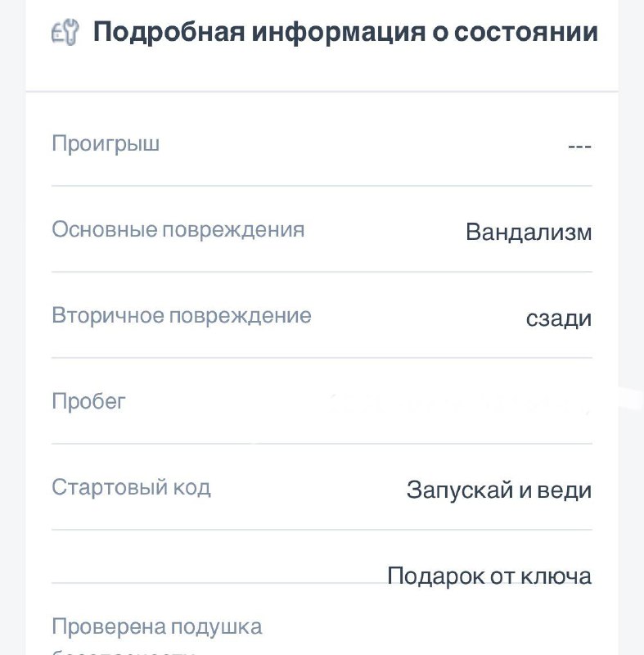Select the "Запускай и веди" value
This screenshot has width=644, height=655.
tap(499, 490)
